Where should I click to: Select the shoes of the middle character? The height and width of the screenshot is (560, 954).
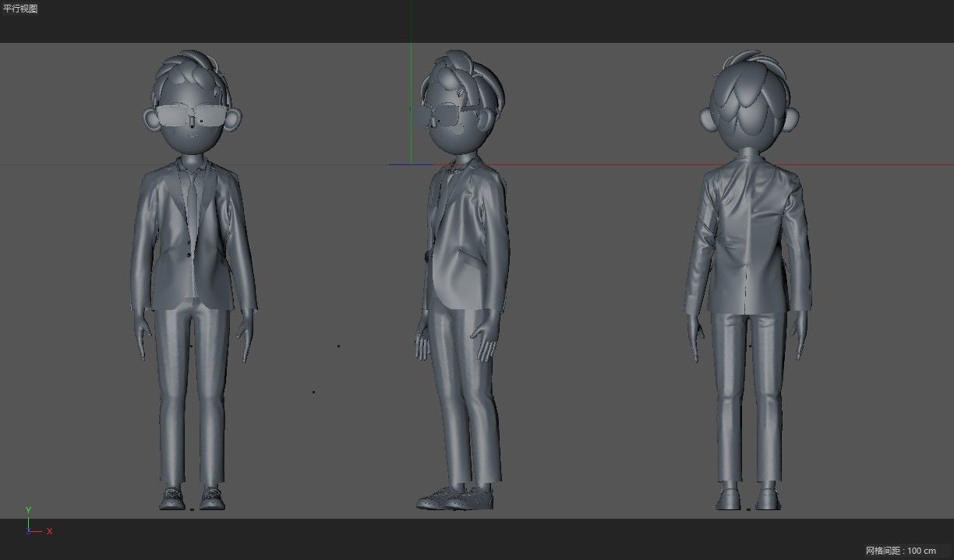click(460, 498)
